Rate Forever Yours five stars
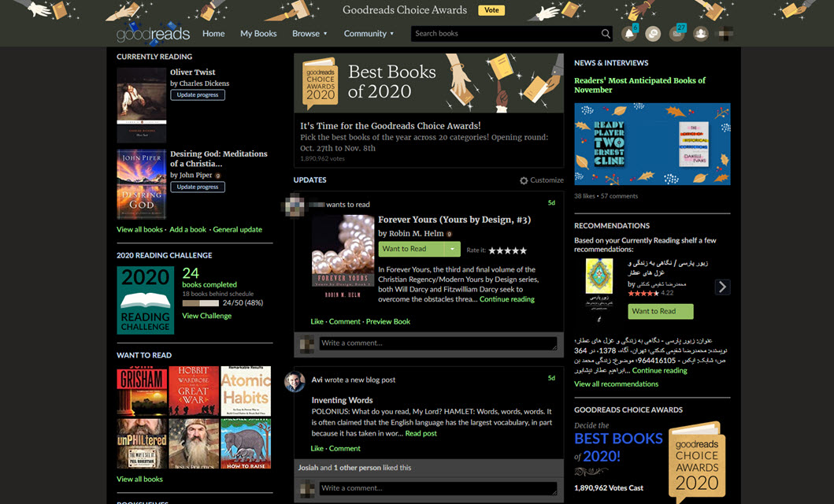Viewport: 834px width, 504px height. click(523, 250)
